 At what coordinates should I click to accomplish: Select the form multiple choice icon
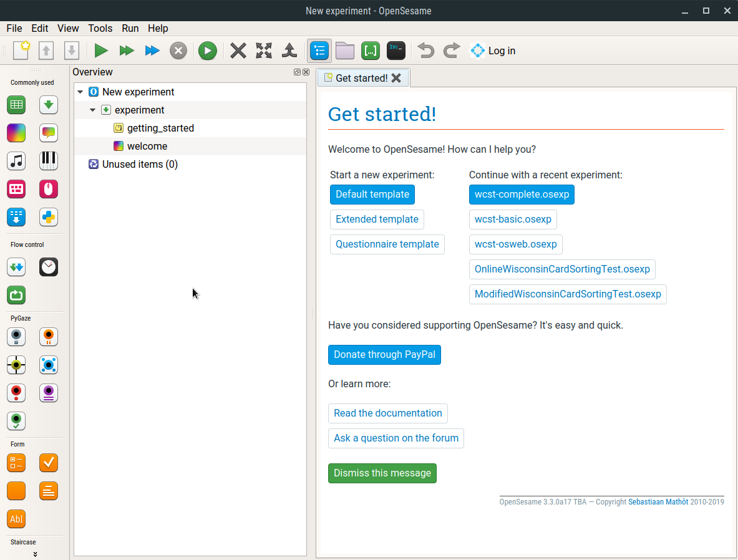[16, 463]
